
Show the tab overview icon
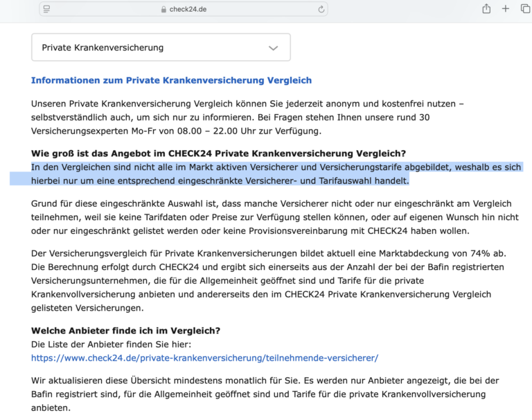[525, 8]
